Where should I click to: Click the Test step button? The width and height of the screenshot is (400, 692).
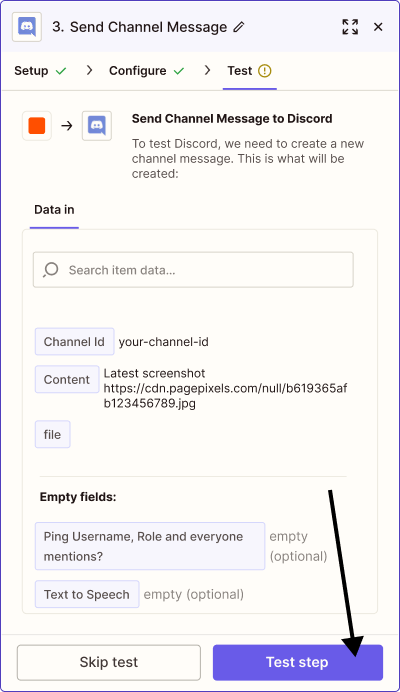coord(298,662)
